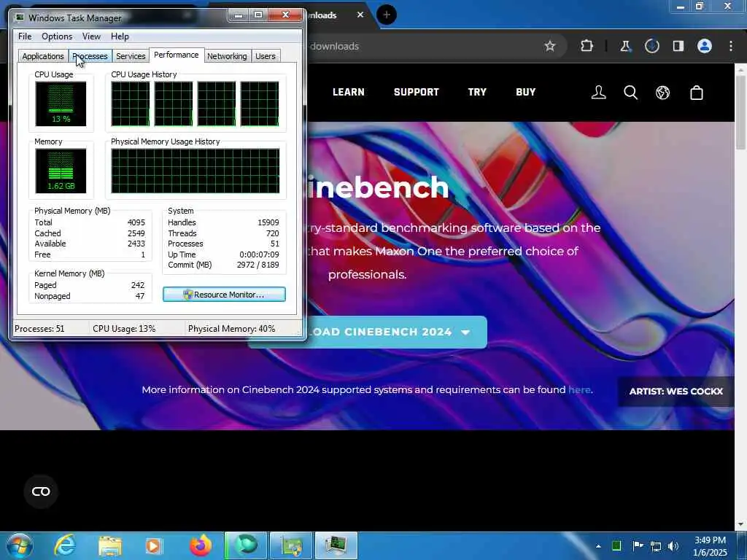This screenshot has height=560, width=747.
Task: Open the Help menu in Task Manager
Action: point(120,36)
